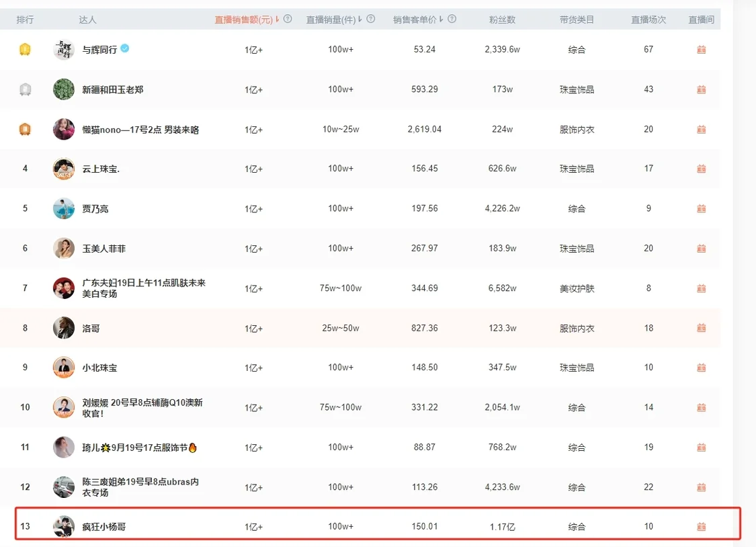Open livestream room icon for 疯狂小杨哥

pyautogui.click(x=701, y=527)
